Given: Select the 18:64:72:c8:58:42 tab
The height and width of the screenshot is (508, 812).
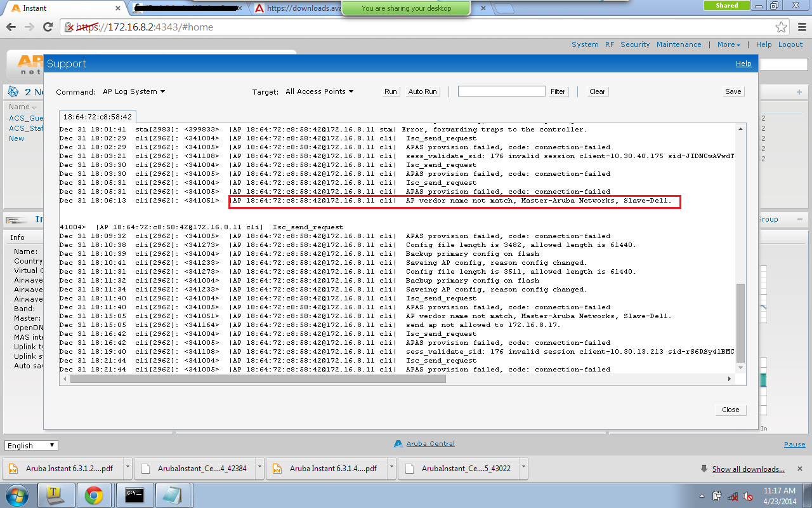Looking at the screenshot, I should pos(98,117).
